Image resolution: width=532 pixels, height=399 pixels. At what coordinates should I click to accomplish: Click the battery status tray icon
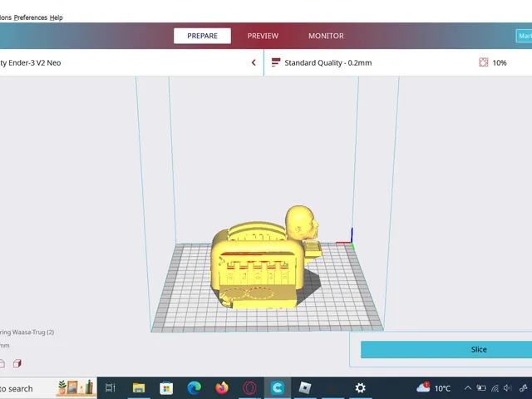[x=481, y=388]
